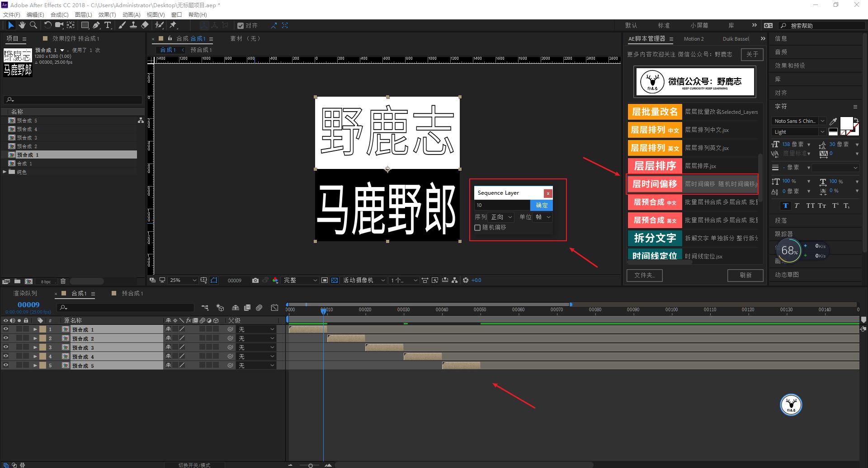
Task: Select the Zoom tool
Action: [33, 25]
